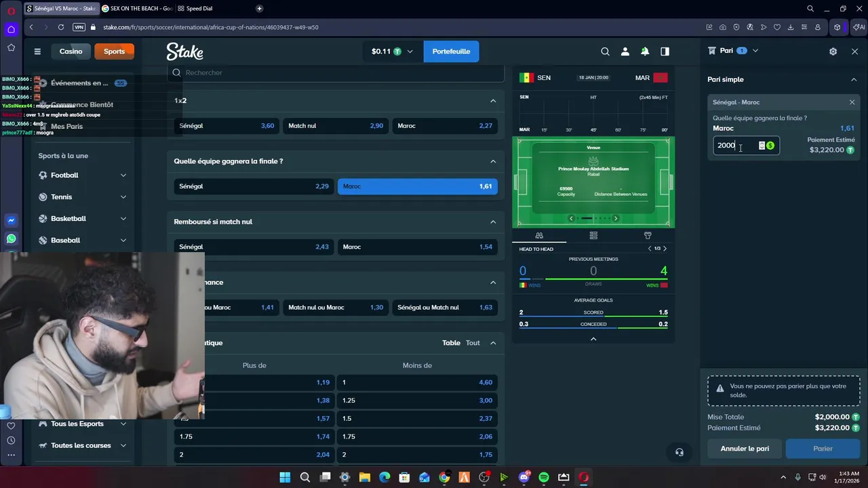Expand Tennis in sports sidebar
Image resolution: width=868 pixels, height=488 pixels.
tap(123, 197)
